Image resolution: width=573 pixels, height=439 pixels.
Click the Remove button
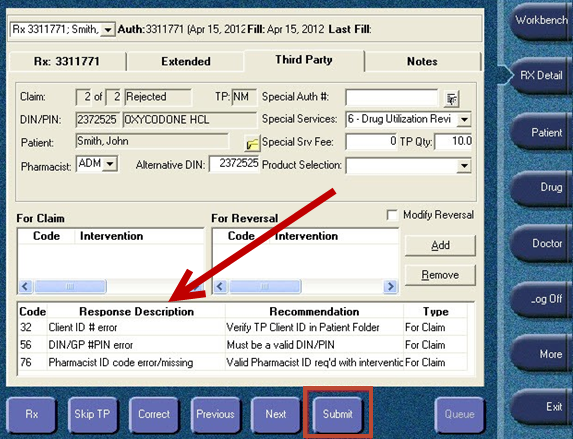click(440, 275)
